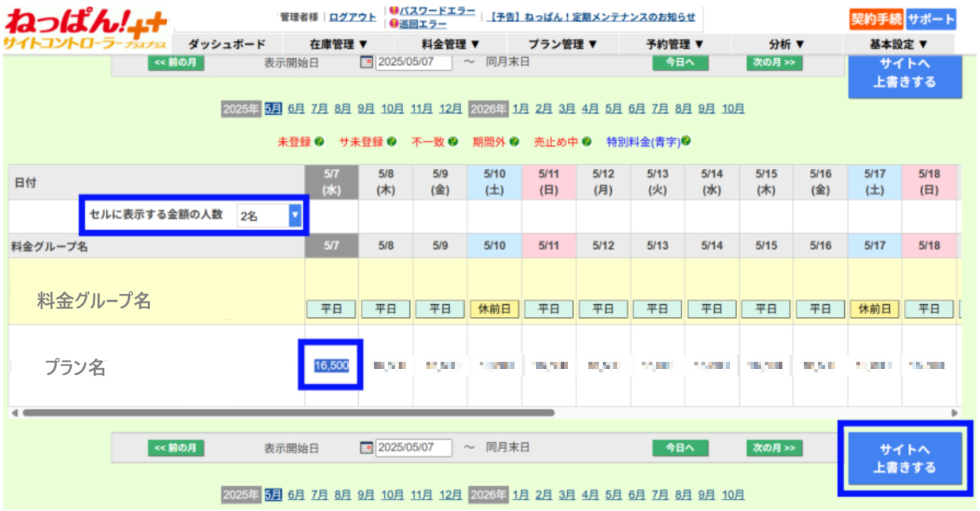Click the ねっぱん!++ logo

tap(85, 30)
